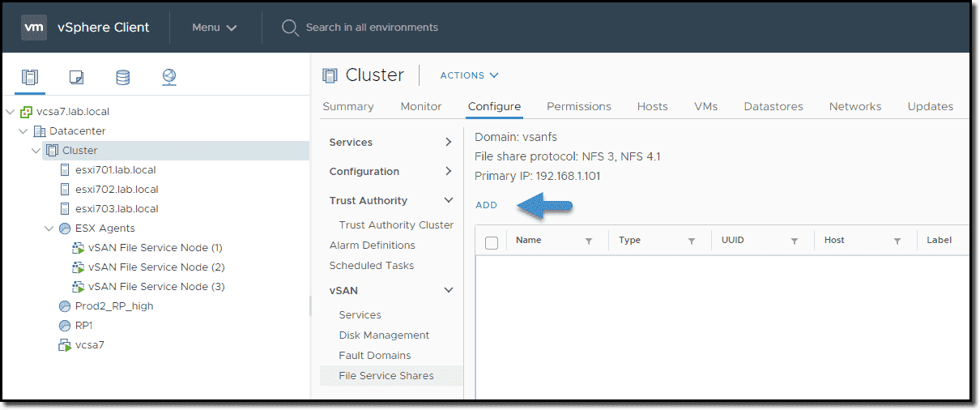
Task: Filter the Host column with its funnel icon
Action: click(897, 241)
